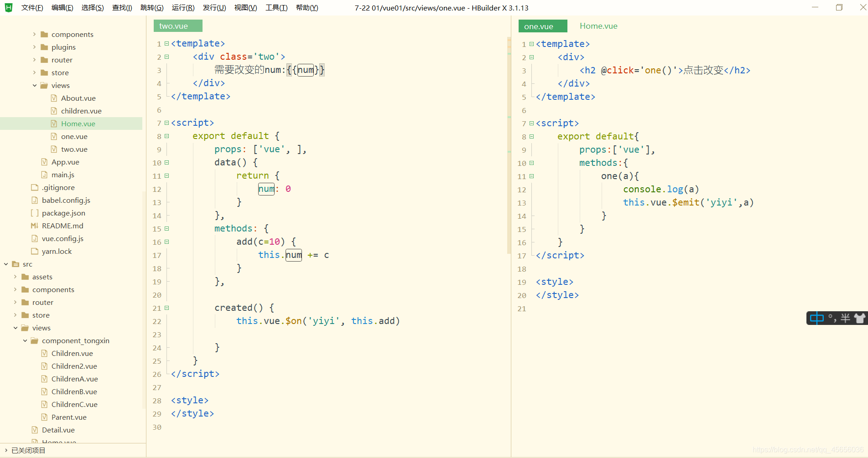Click the src folder icon
The height and width of the screenshot is (458, 868).
click(x=16, y=264)
